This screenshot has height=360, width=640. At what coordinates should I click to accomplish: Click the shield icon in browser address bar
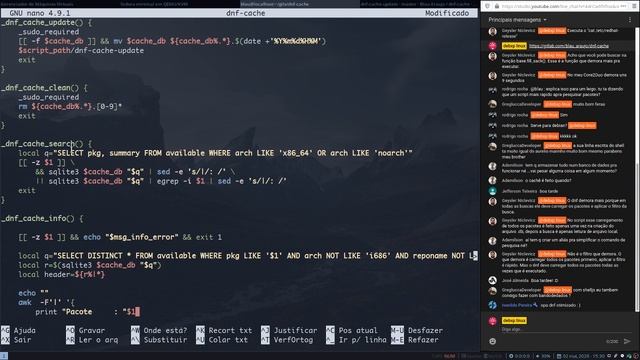point(487,6)
